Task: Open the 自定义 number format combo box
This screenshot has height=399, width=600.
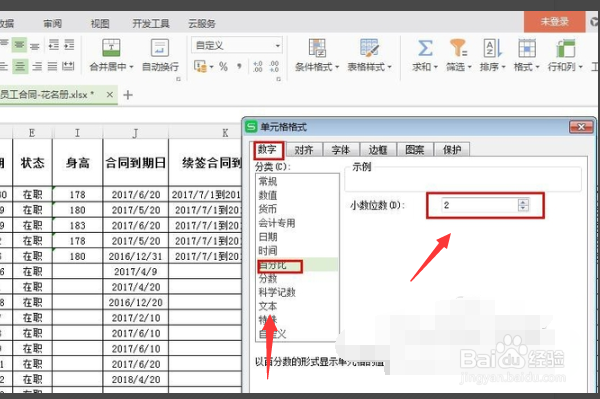Action: 237,45
